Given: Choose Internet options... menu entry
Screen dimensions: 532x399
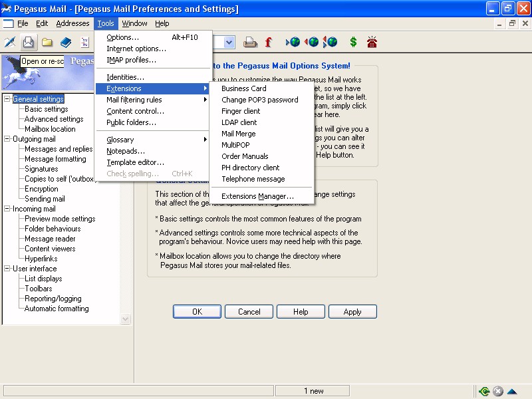Looking at the screenshot, I should click(x=154, y=49).
